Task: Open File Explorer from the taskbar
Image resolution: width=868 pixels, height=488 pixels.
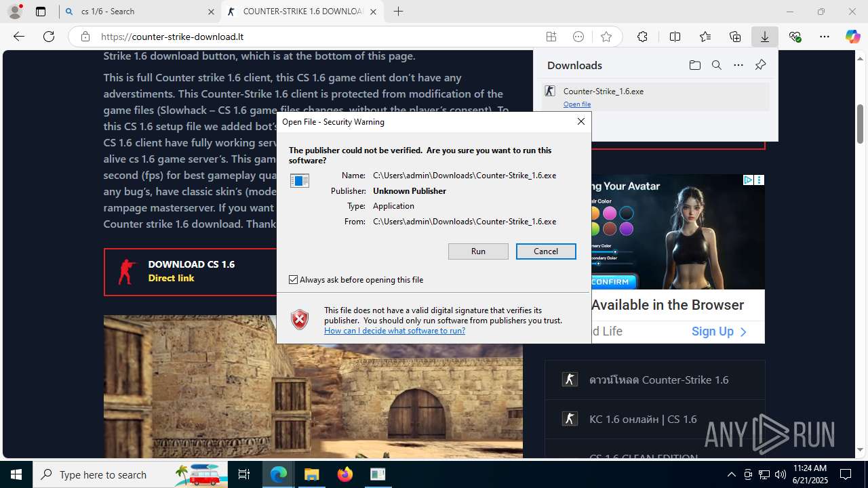Action: 311,474
